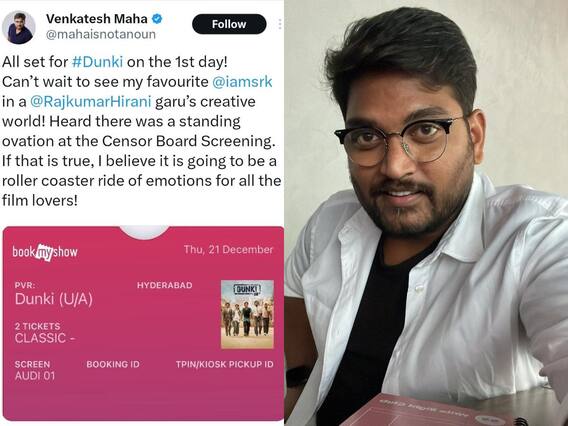
Task: Open Venkatesh Maha's profile avatar
Action: (x=18, y=27)
